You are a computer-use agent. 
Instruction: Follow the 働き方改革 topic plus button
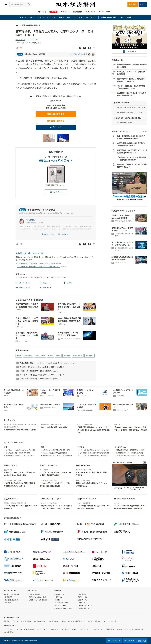coord(41,287)
